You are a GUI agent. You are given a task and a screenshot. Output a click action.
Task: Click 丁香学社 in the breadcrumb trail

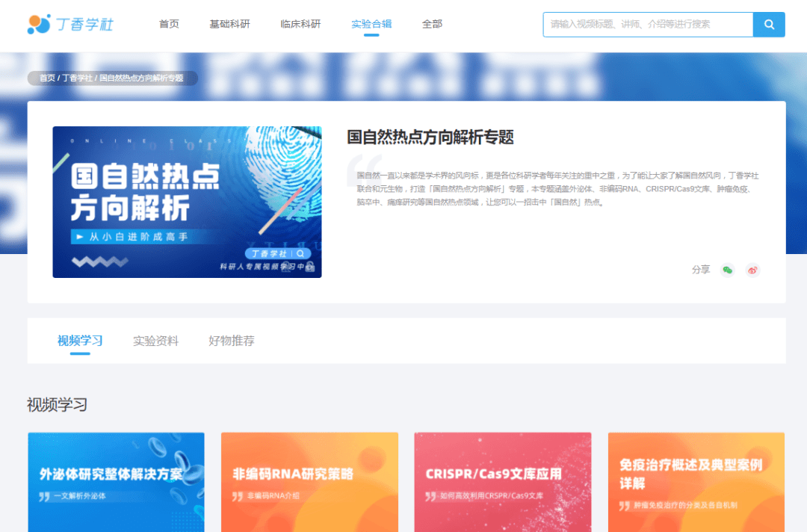click(77, 78)
